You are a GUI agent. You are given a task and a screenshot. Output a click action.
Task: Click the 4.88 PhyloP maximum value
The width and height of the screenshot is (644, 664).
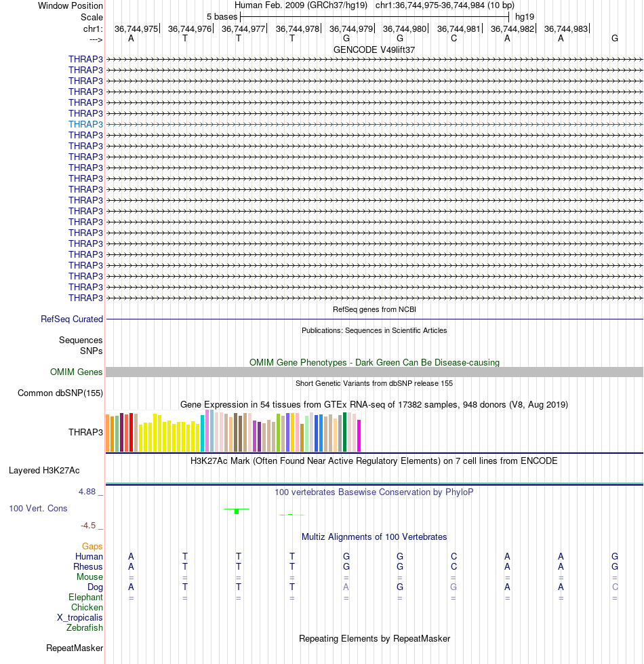coord(87,492)
